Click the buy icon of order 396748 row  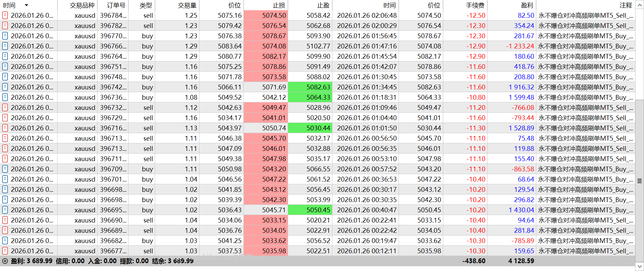(x=5, y=77)
